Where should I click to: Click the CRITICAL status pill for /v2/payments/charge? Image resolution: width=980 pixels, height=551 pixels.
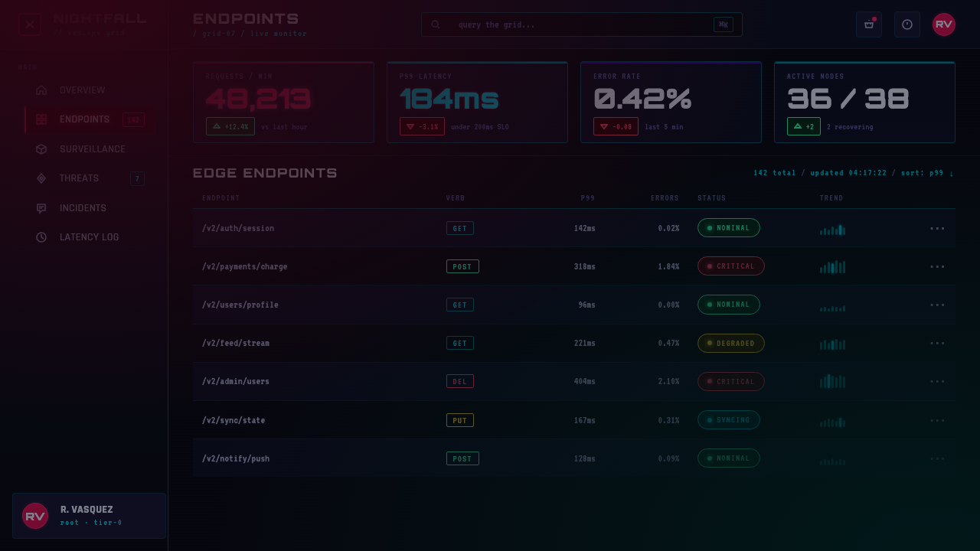731,266
